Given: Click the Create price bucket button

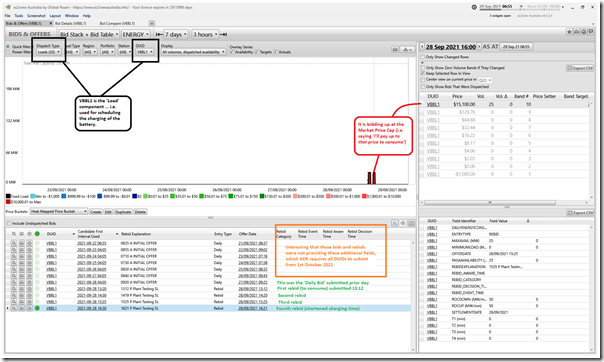Looking at the screenshot, I should tap(96, 212).
